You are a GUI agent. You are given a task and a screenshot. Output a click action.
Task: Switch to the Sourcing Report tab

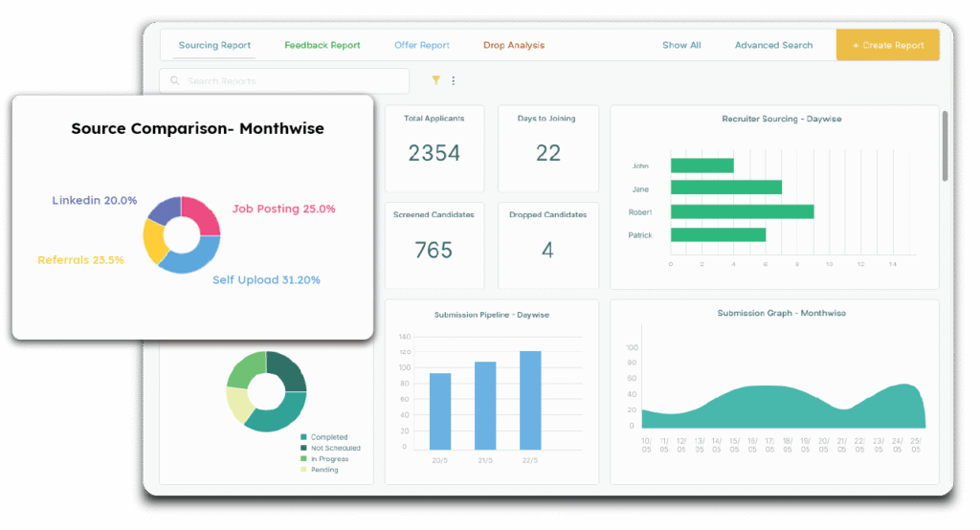click(214, 45)
